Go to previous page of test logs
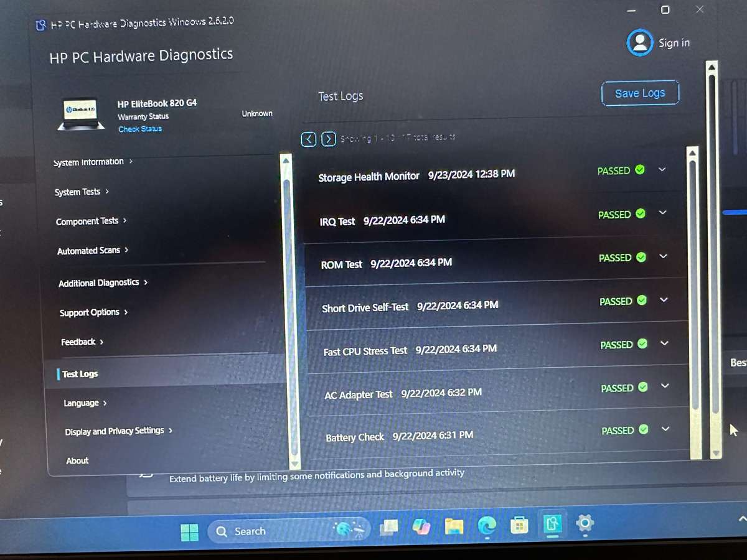747x560 pixels. (x=309, y=139)
